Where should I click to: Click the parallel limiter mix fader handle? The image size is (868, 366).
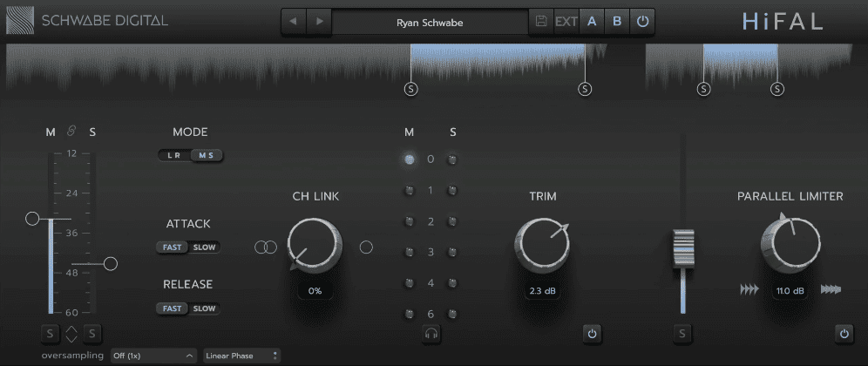683,248
